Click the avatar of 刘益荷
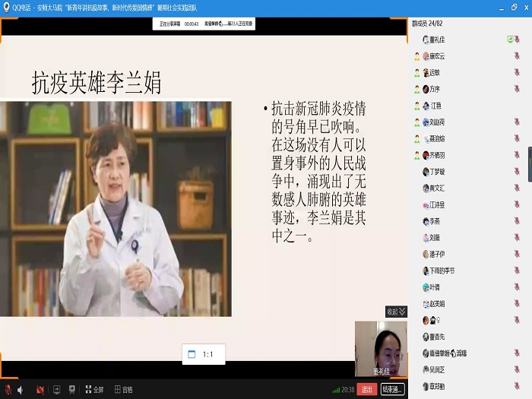This screenshot has width=532, height=399. tap(426, 122)
